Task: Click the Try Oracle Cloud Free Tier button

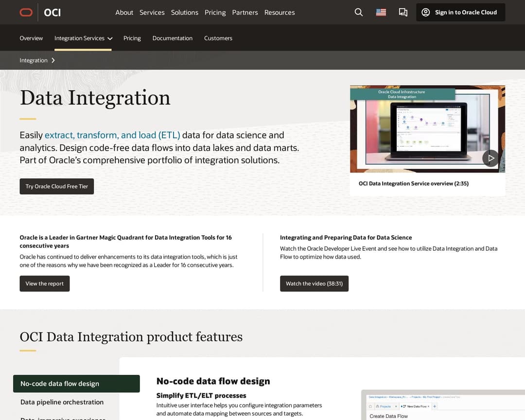Action: coord(56,186)
